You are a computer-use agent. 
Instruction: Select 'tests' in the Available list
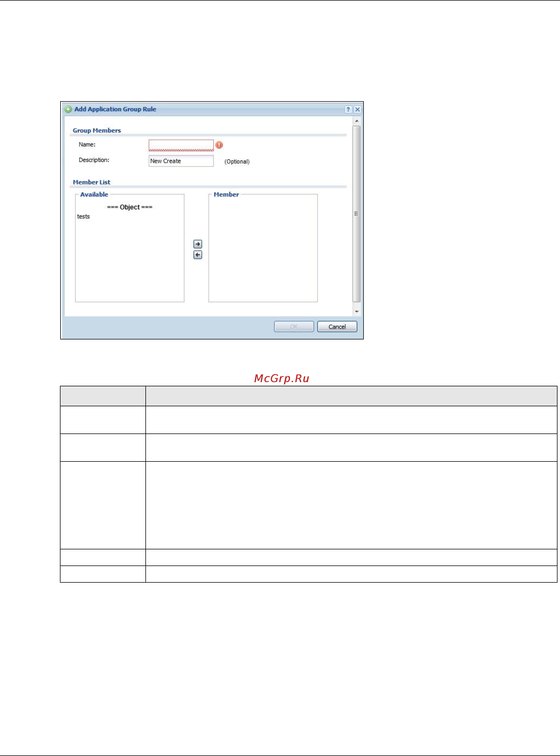tap(84, 216)
